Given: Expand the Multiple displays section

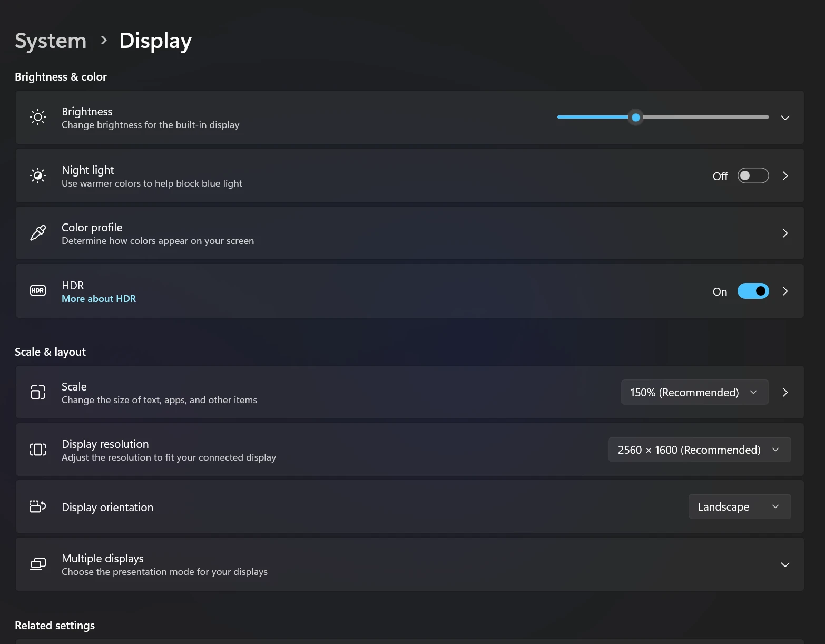Looking at the screenshot, I should point(785,564).
